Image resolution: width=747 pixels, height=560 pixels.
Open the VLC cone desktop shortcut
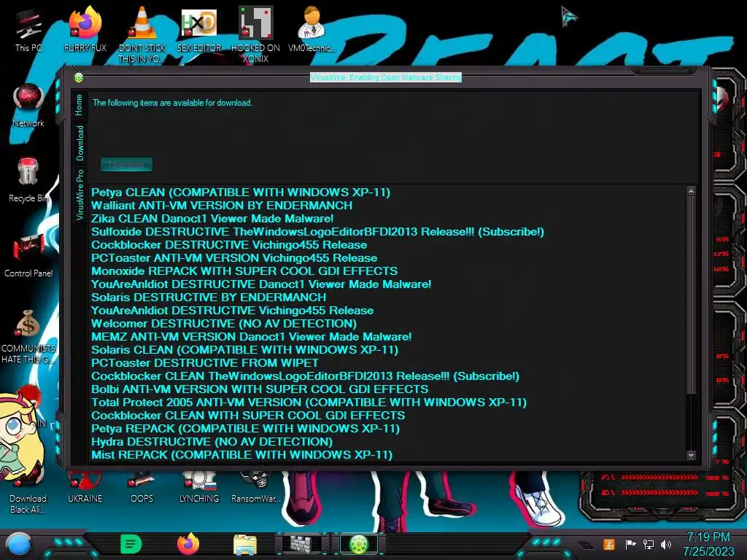point(142,34)
